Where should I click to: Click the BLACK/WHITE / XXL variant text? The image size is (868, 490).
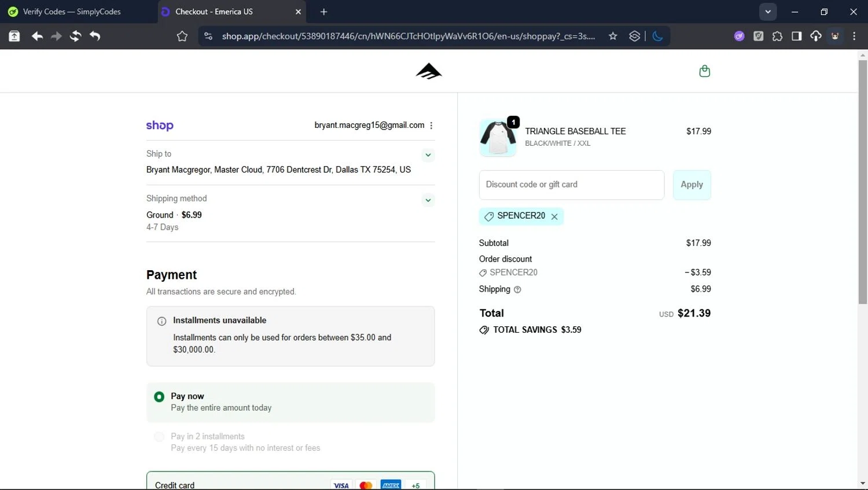pyautogui.click(x=558, y=143)
